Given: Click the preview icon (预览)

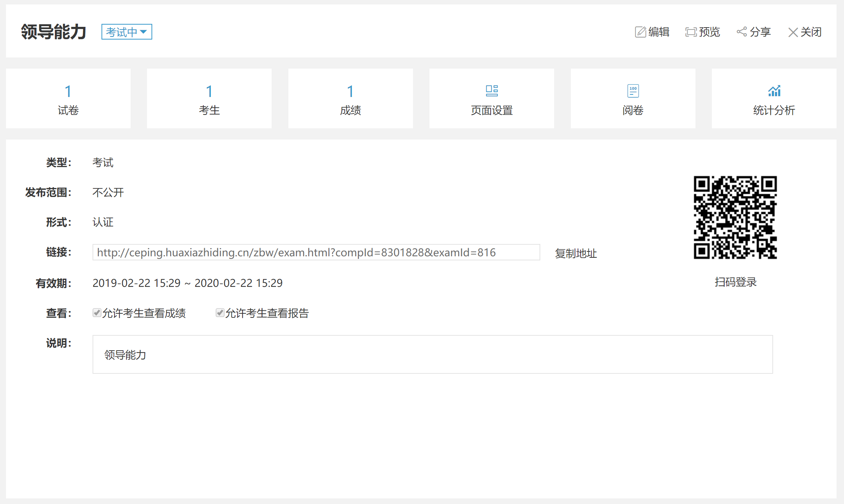Looking at the screenshot, I should [x=691, y=32].
